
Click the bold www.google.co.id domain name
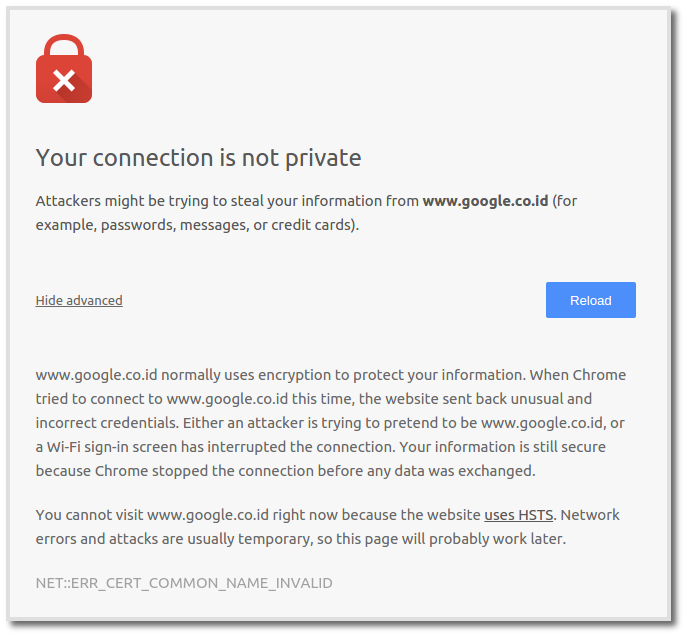click(485, 201)
